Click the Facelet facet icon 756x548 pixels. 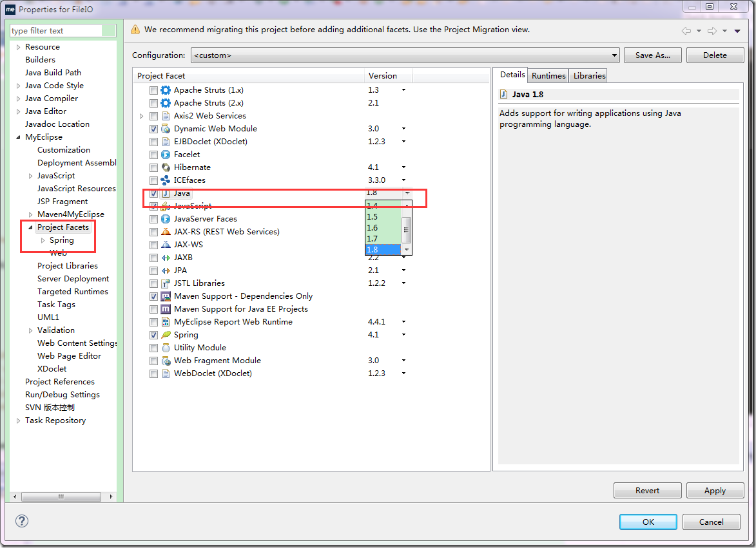click(x=166, y=155)
